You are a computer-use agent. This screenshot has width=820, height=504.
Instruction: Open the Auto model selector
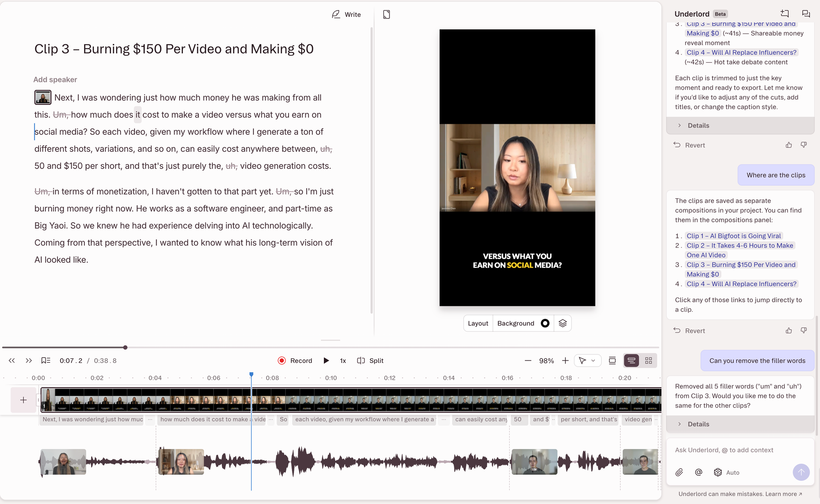click(x=727, y=472)
